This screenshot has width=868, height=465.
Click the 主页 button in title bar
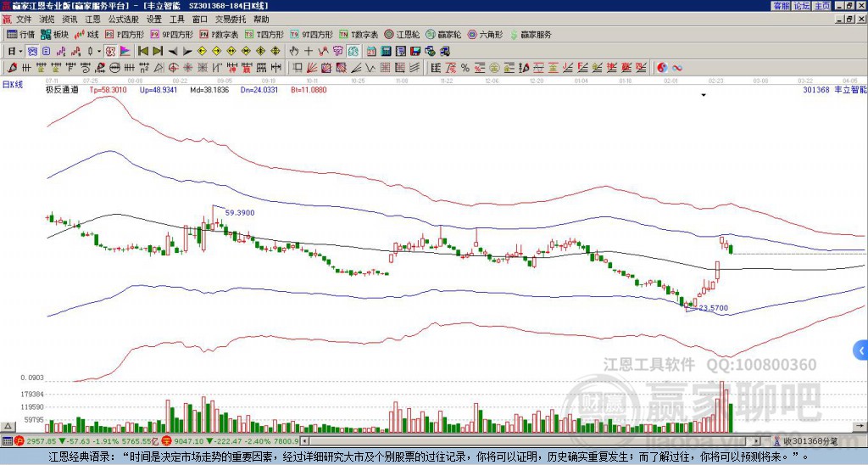click(x=822, y=6)
